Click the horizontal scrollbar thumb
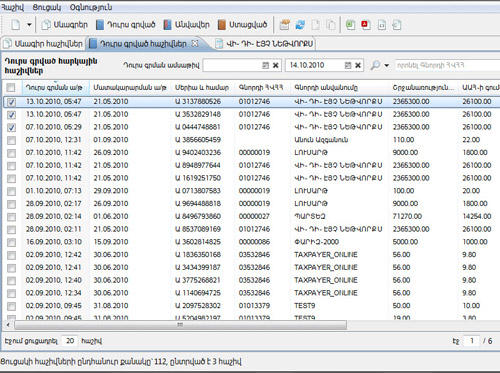The image size is (500, 373). [x=180, y=325]
